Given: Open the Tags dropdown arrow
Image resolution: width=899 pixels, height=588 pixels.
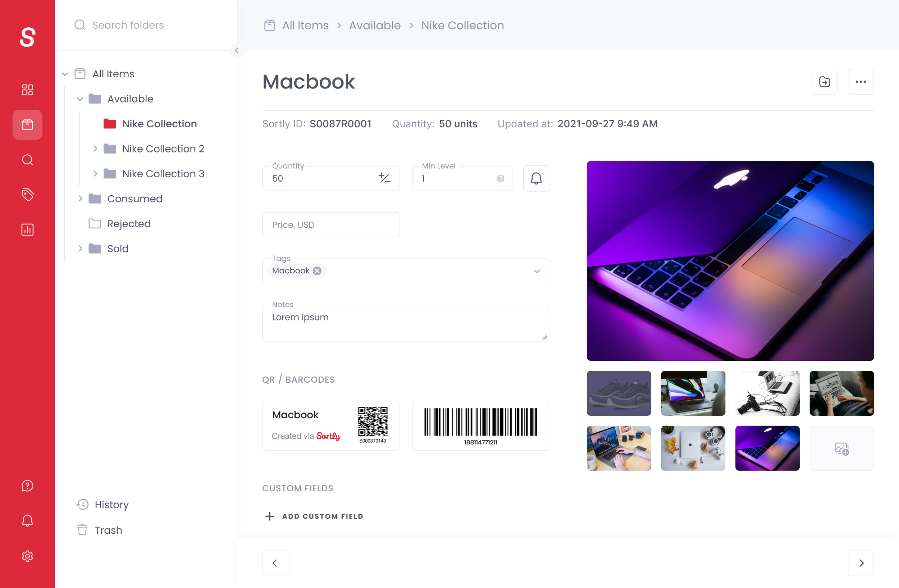Looking at the screenshot, I should pyautogui.click(x=537, y=271).
